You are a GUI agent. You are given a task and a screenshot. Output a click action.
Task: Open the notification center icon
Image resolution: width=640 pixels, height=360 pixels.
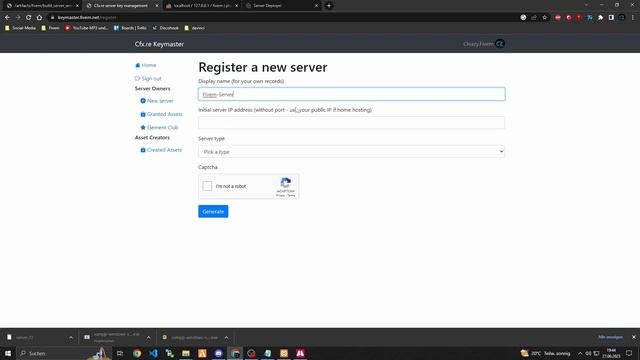(x=629, y=353)
